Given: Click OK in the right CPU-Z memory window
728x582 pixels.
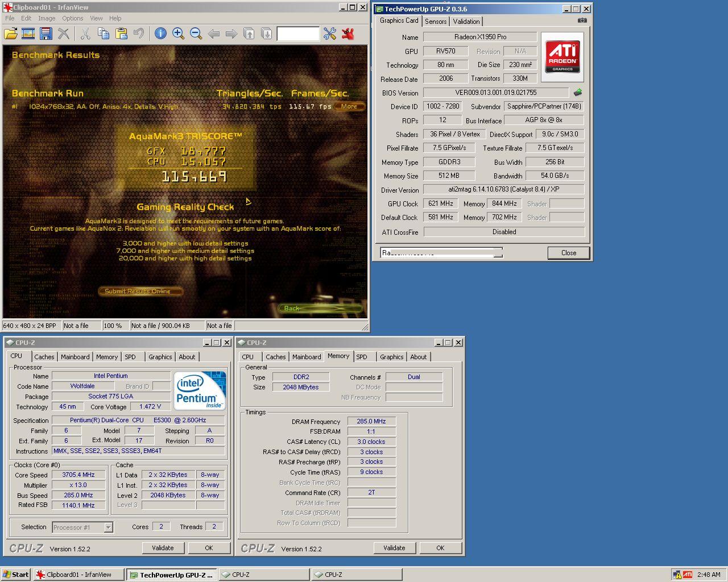Looking at the screenshot, I should pyautogui.click(x=440, y=548).
